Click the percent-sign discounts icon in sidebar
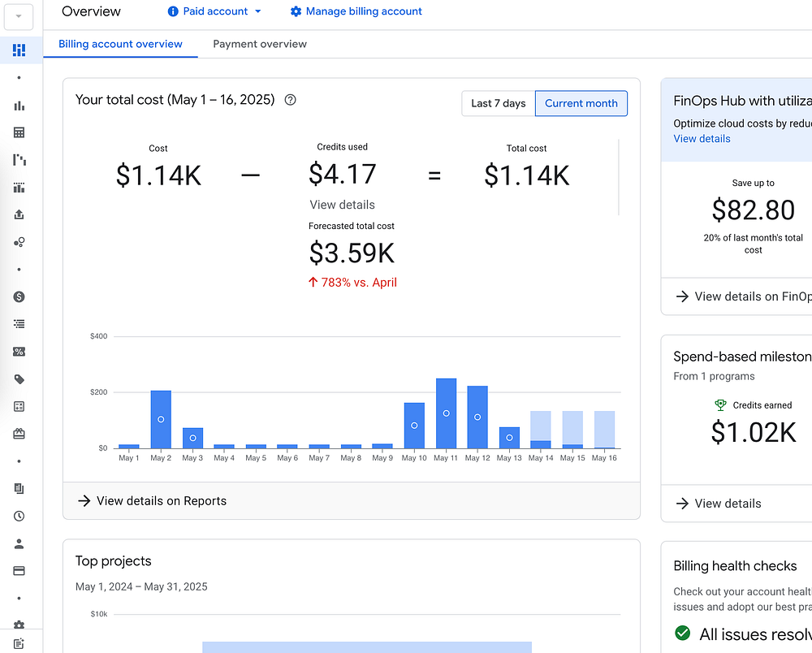 [x=19, y=352]
